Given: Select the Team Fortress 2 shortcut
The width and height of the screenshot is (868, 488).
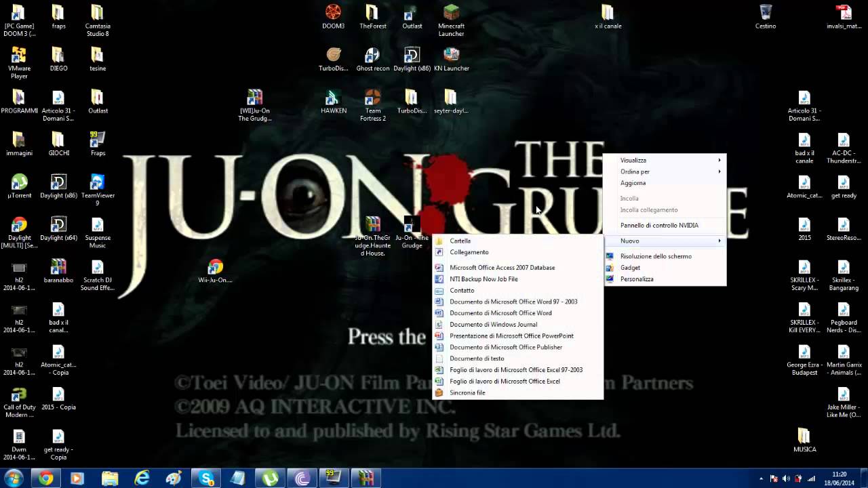Looking at the screenshot, I should [x=372, y=105].
